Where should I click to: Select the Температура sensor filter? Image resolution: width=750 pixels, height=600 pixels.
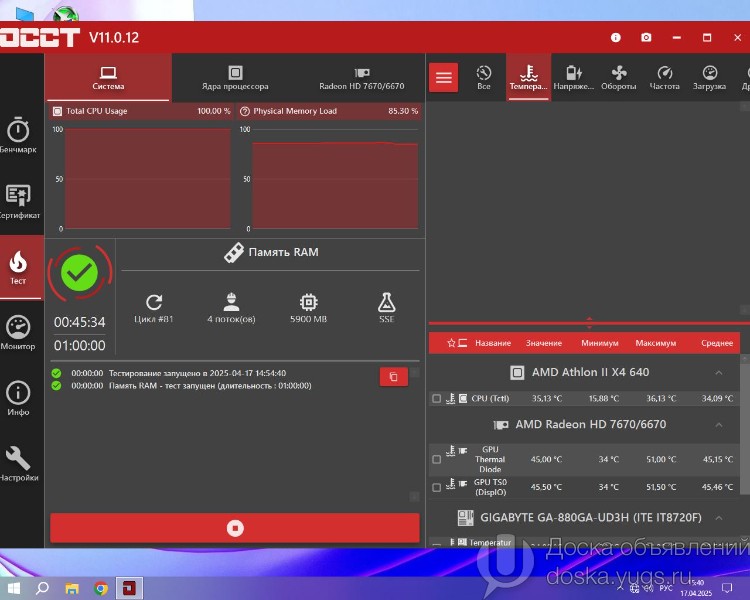point(529,78)
